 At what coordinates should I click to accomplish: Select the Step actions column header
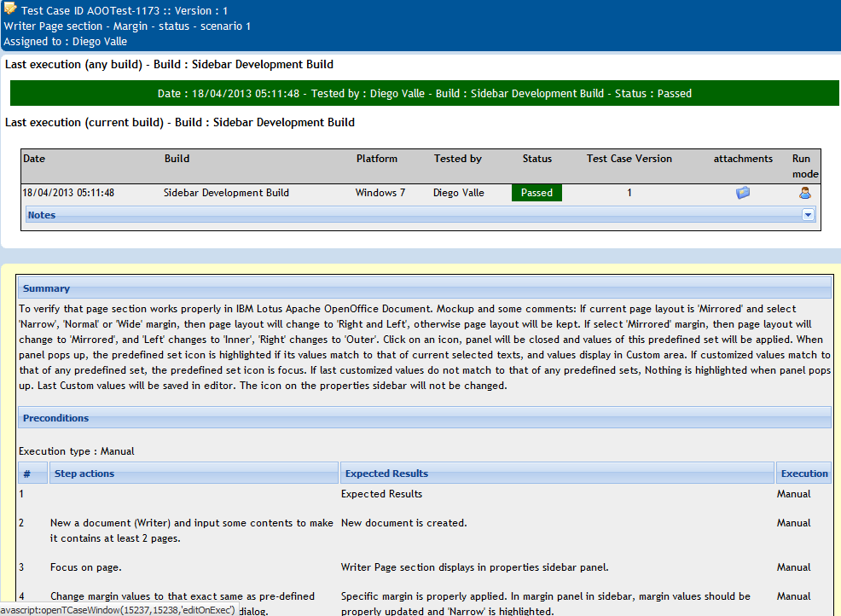tap(194, 474)
